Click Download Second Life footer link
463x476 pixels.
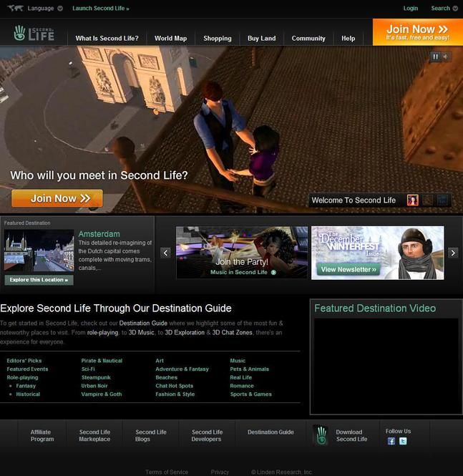click(351, 436)
